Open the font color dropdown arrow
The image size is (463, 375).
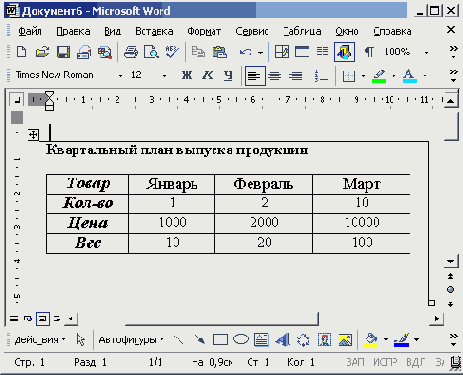pyautogui.click(x=425, y=76)
